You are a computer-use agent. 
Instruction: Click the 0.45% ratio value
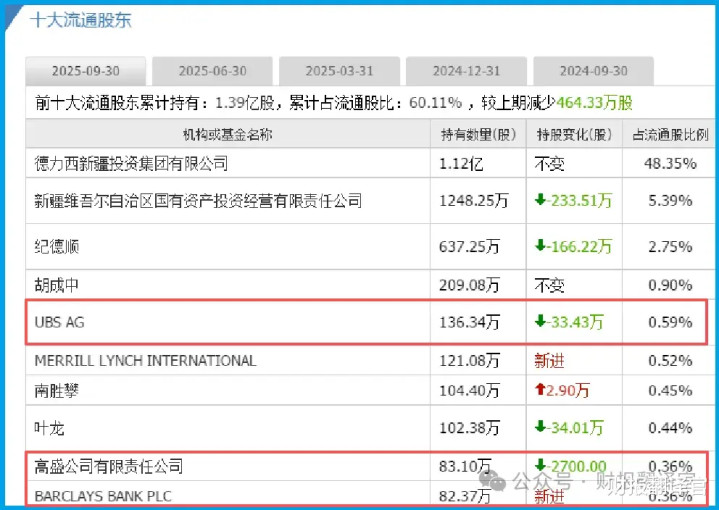[x=670, y=391]
